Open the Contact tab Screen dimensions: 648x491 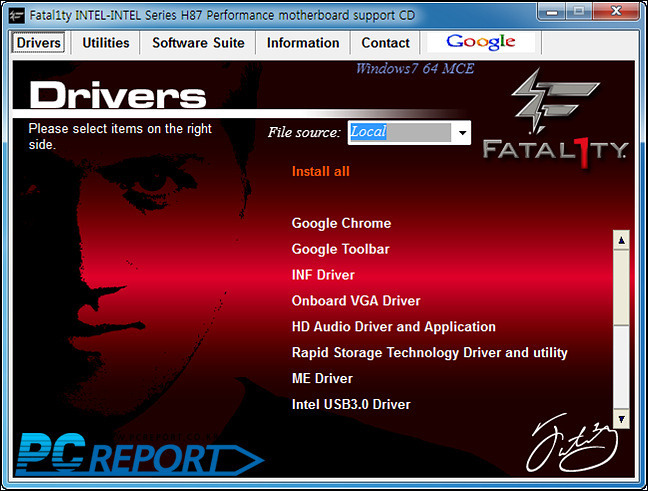pyautogui.click(x=385, y=43)
